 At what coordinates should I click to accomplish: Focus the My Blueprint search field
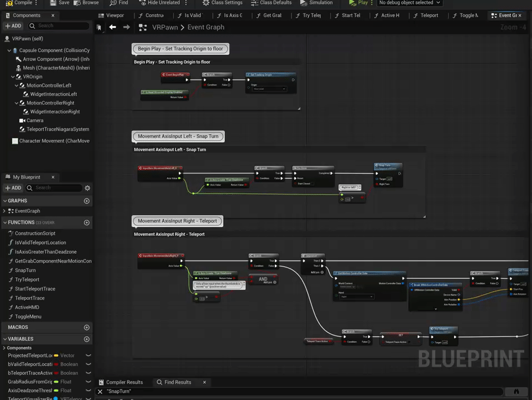[x=54, y=188]
